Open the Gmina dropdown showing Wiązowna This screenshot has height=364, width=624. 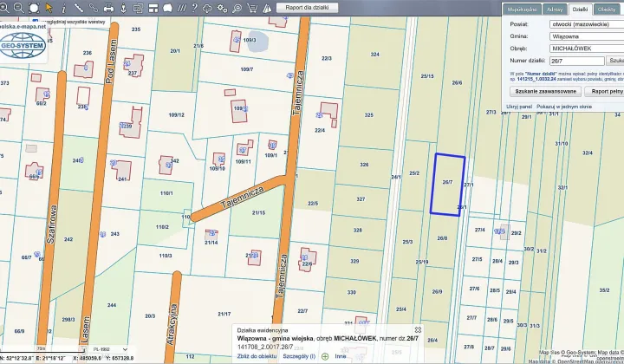[x=588, y=36]
